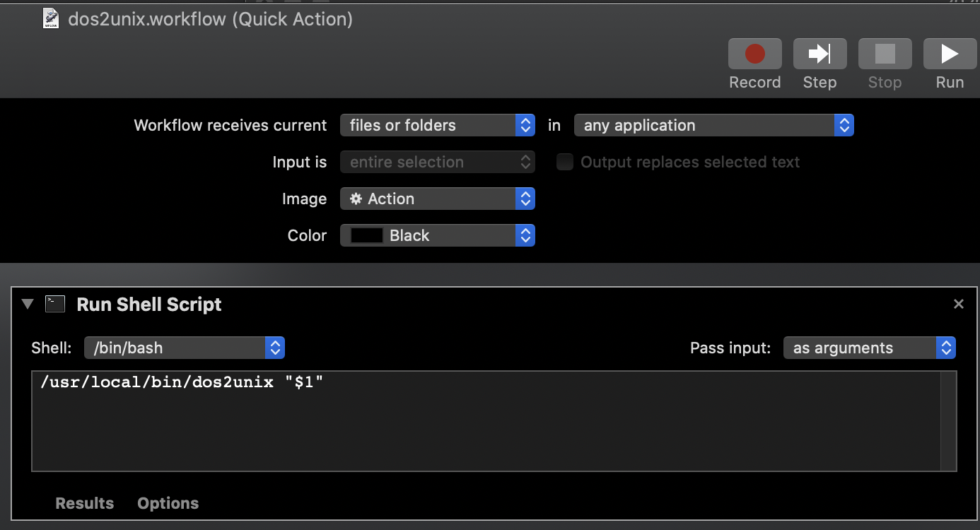Click the Record button icon
The image size is (980, 530).
pyautogui.click(x=755, y=54)
